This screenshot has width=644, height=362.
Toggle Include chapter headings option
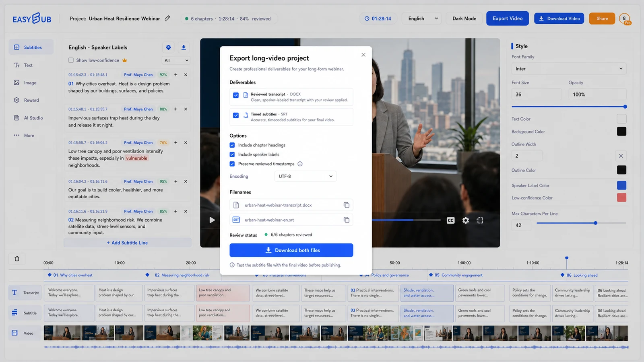pos(232,145)
